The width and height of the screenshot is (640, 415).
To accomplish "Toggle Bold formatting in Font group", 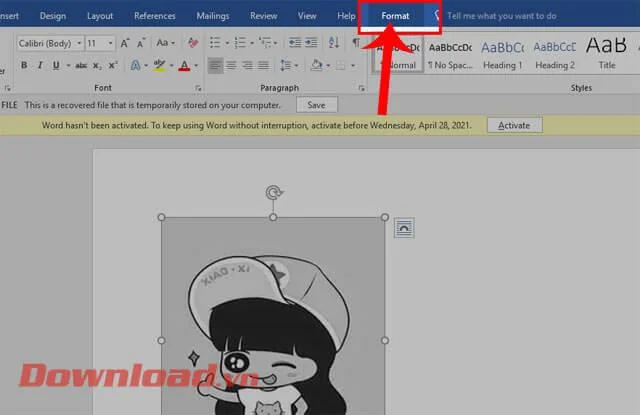I will point(25,65).
